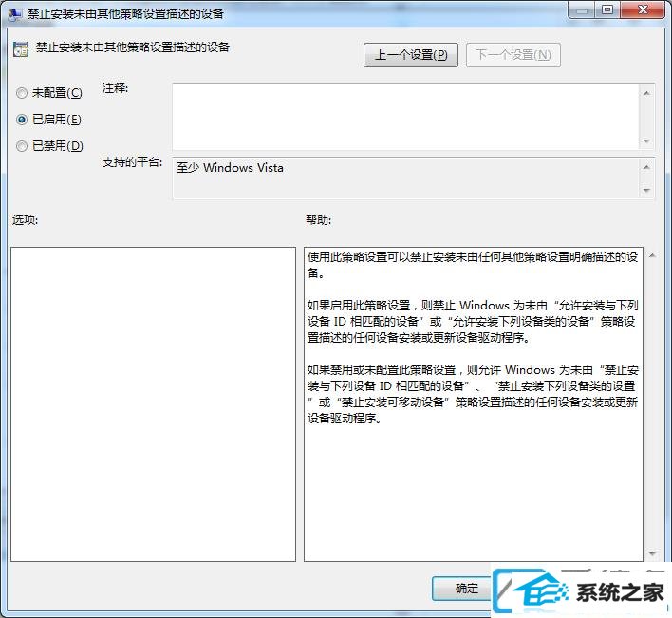Click the down arrow of the 支持的平台 scrollbar

point(646,190)
